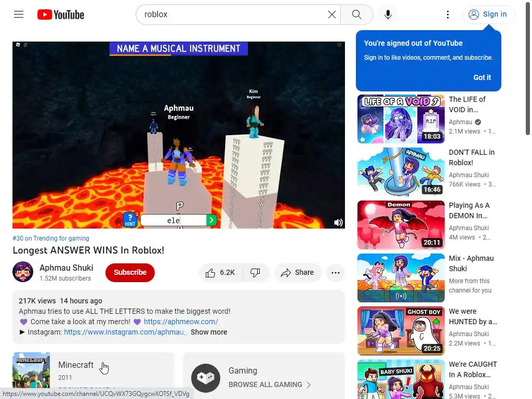This screenshot has height=399, width=532.
Task: Open the aphmeow.com merch link
Action: point(181,322)
